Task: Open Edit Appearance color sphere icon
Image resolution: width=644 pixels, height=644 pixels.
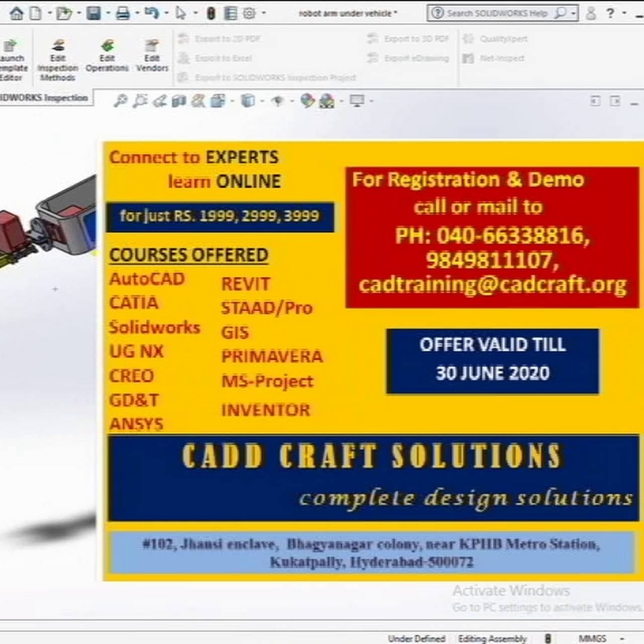Action: (x=307, y=101)
